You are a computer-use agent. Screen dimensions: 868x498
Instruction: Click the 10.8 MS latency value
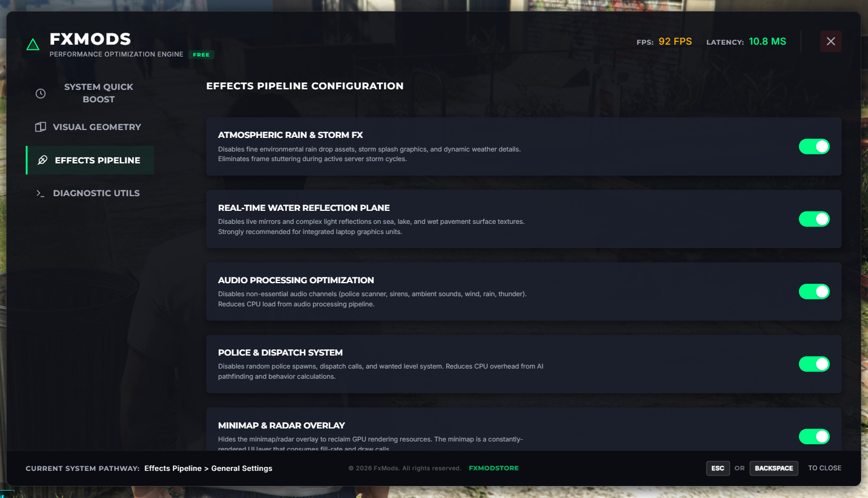coord(767,41)
